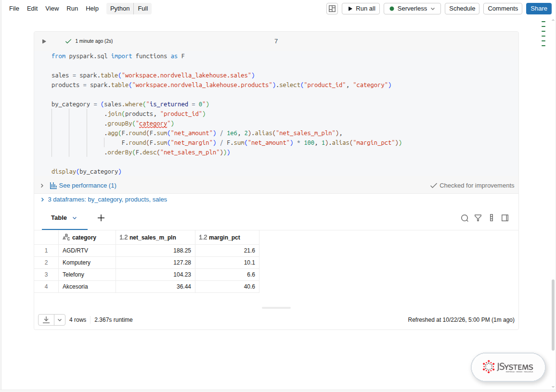Click the page vertical scrollbar thumb
Viewport: 556px width, 392px height.
point(553,315)
